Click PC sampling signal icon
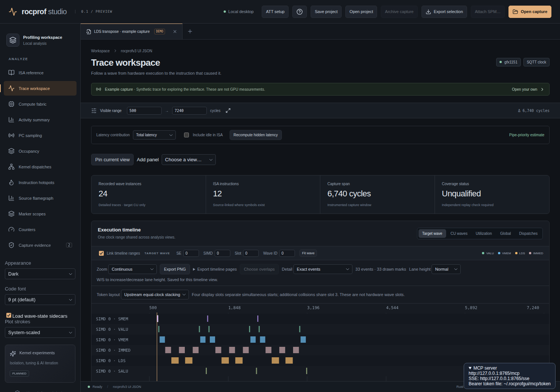Viewport: 560px width, 392px height. (12, 136)
